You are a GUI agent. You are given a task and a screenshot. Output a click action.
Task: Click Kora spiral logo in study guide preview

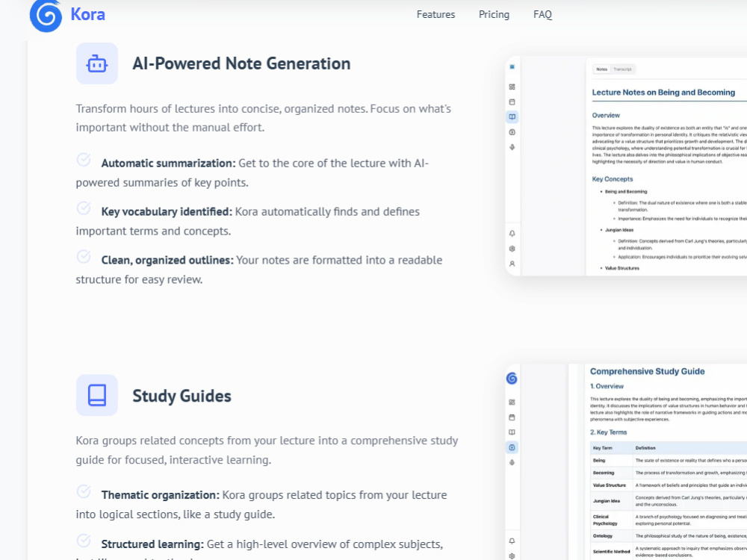pyautogui.click(x=512, y=378)
